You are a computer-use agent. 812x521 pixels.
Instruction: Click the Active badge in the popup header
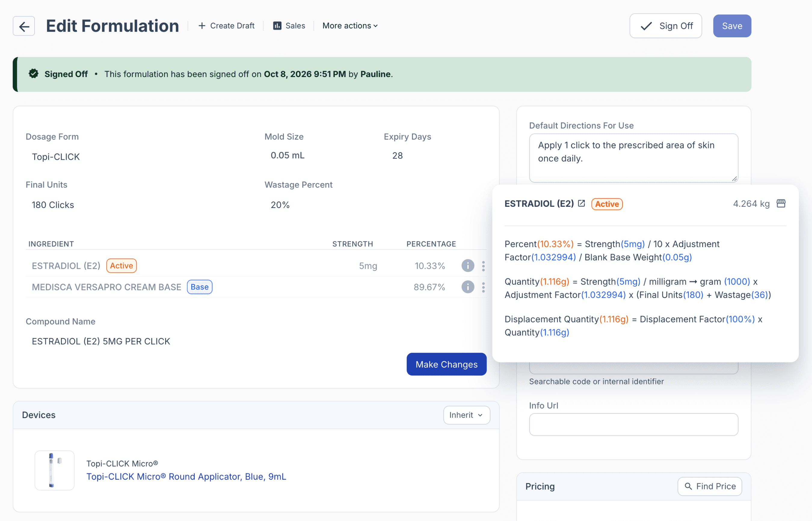pyautogui.click(x=607, y=204)
